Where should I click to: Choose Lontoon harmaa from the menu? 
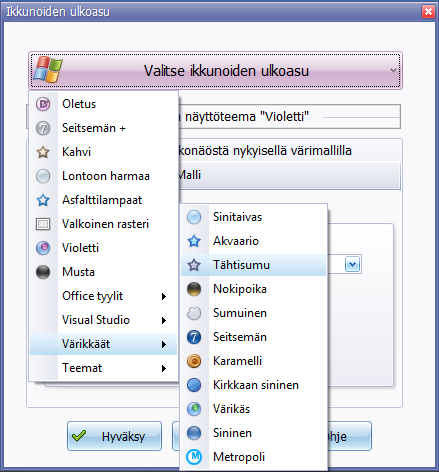point(103,176)
